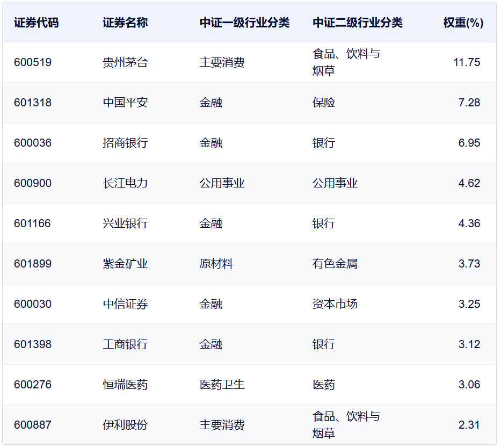
Task: Select security code 601899
Action: [33, 264]
